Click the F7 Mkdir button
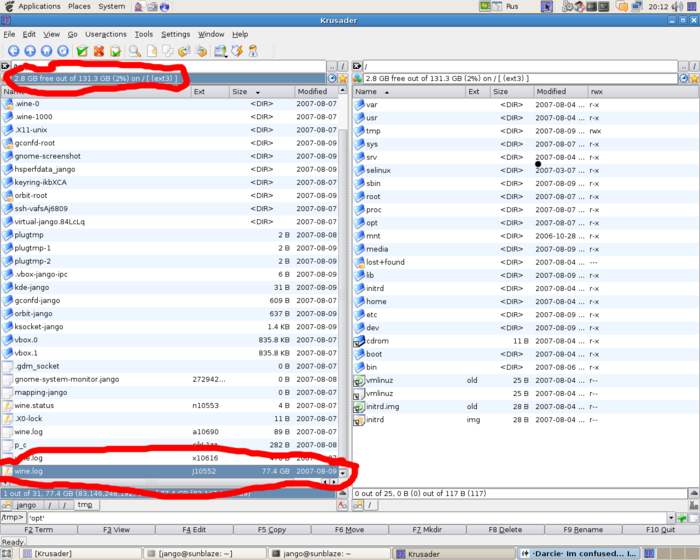 (x=427, y=530)
